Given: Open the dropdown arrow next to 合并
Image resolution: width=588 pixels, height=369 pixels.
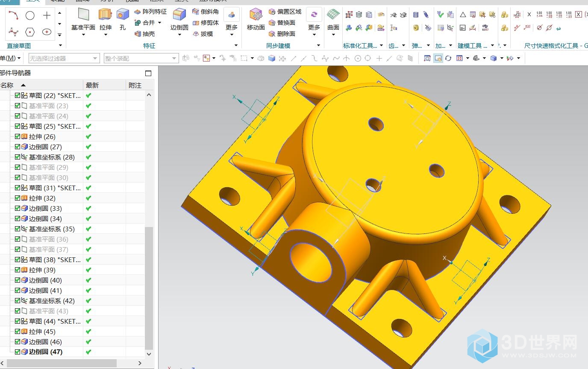Looking at the screenshot, I should click(x=160, y=23).
